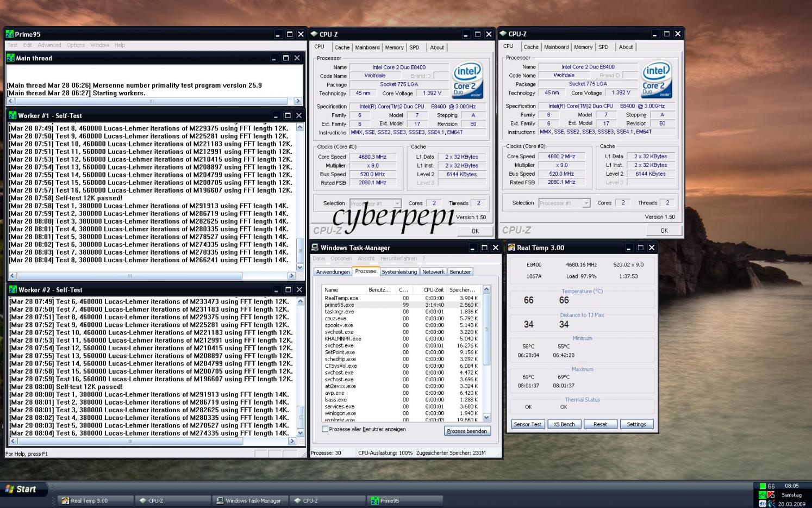Screen dimensions: 812x508
Task: Open Real Temp Settings
Action: click(x=636, y=424)
